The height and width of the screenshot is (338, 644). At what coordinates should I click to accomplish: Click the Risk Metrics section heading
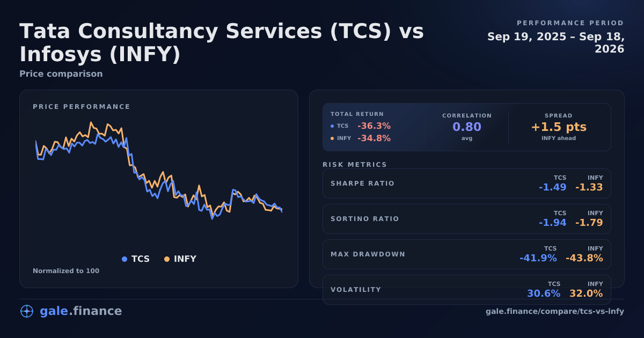click(x=355, y=165)
